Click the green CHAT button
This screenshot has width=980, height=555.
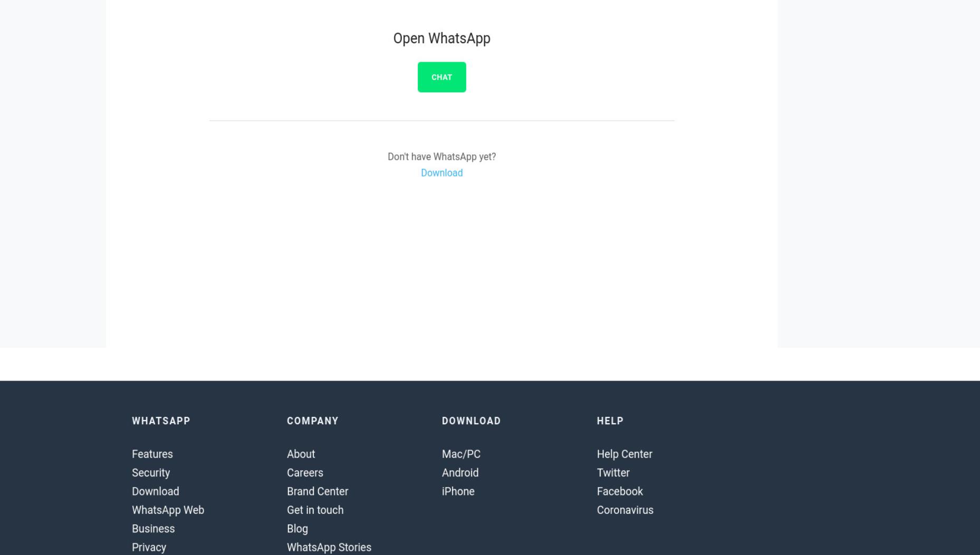[441, 77]
